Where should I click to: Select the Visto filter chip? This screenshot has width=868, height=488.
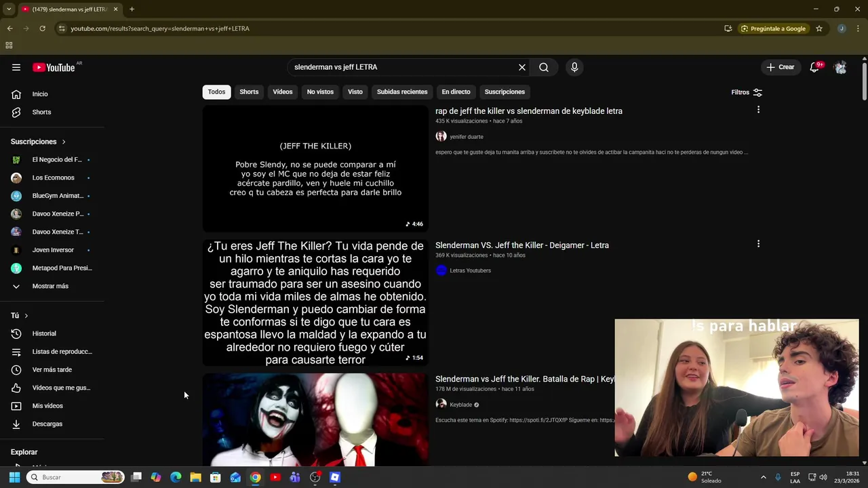355,91
